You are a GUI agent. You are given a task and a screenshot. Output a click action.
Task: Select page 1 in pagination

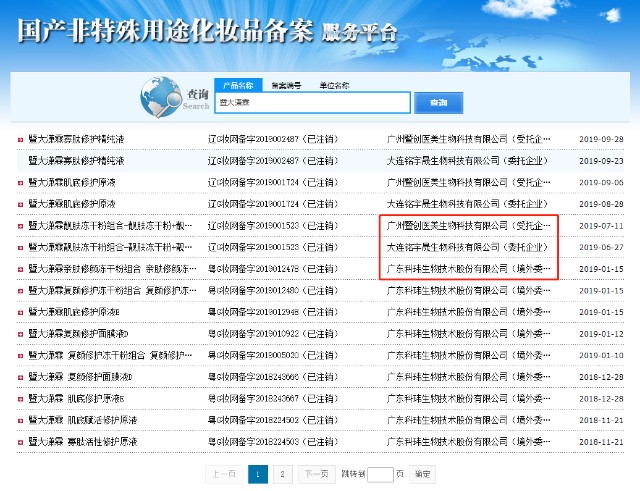tap(258, 474)
